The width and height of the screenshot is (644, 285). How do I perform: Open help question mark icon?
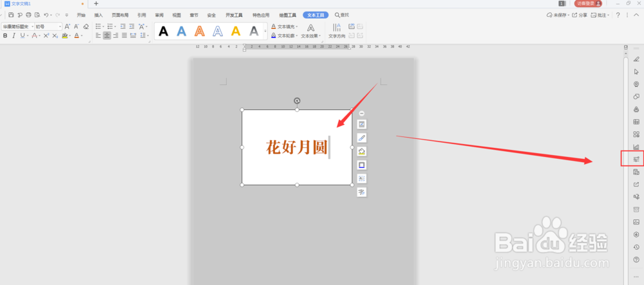pyautogui.click(x=618, y=15)
